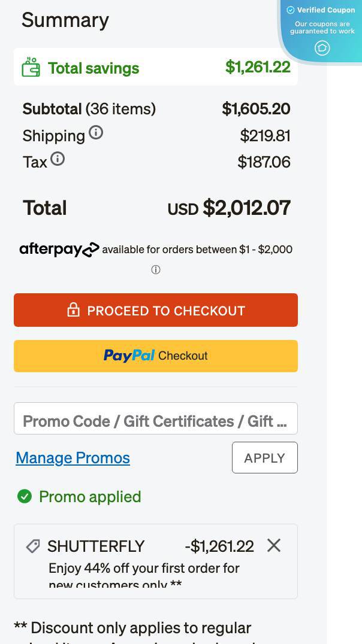Screen dimensions: 362x644
Task: Open the Manage Promos link
Action: pyautogui.click(x=72, y=458)
